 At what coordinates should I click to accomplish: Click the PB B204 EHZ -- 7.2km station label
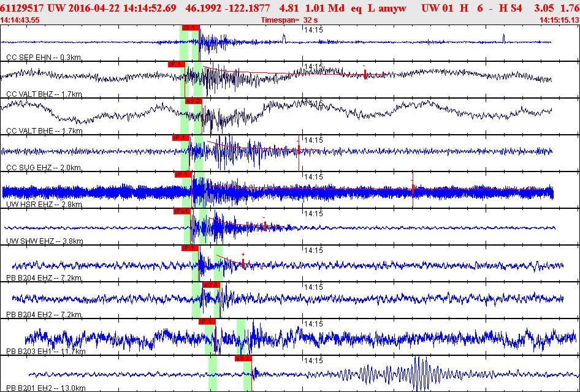coord(44,278)
